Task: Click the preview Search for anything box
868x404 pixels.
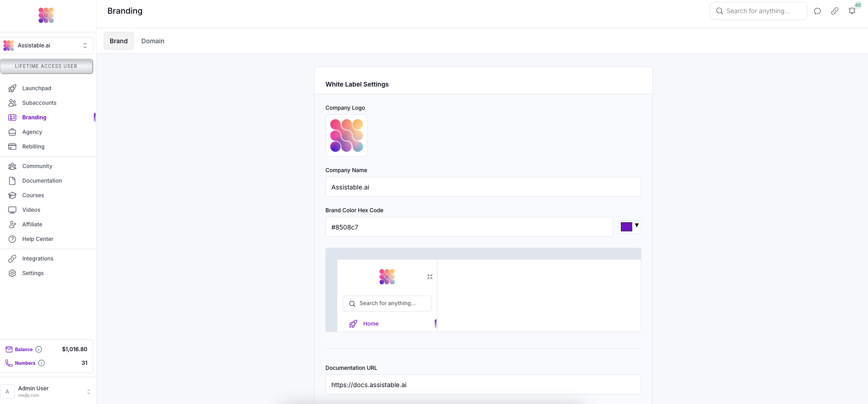Action: pyautogui.click(x=387, y=303)
